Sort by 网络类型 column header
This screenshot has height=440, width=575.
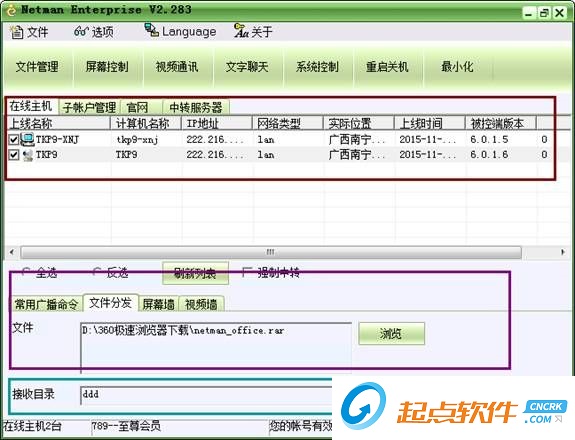point(288,124)
